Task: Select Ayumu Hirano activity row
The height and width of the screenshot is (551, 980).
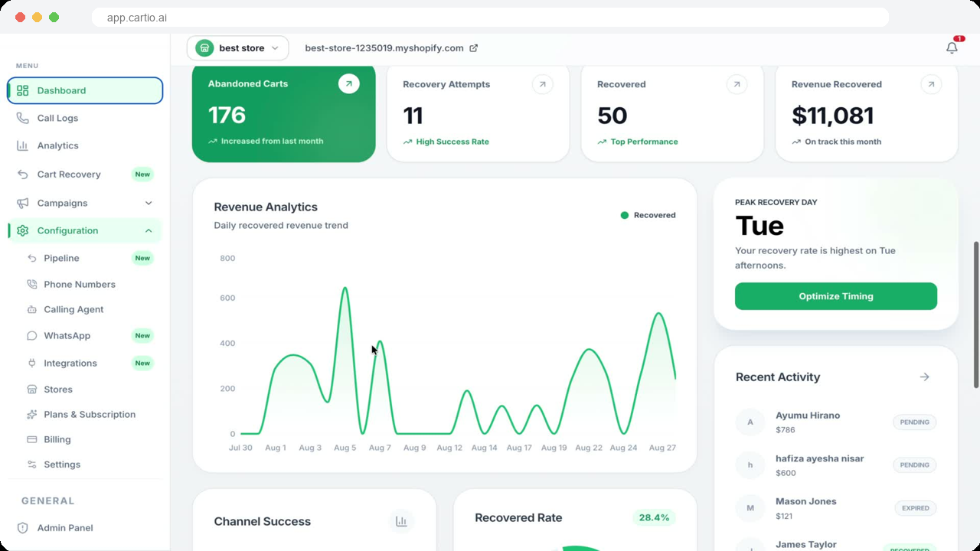Action: [835, 422]
